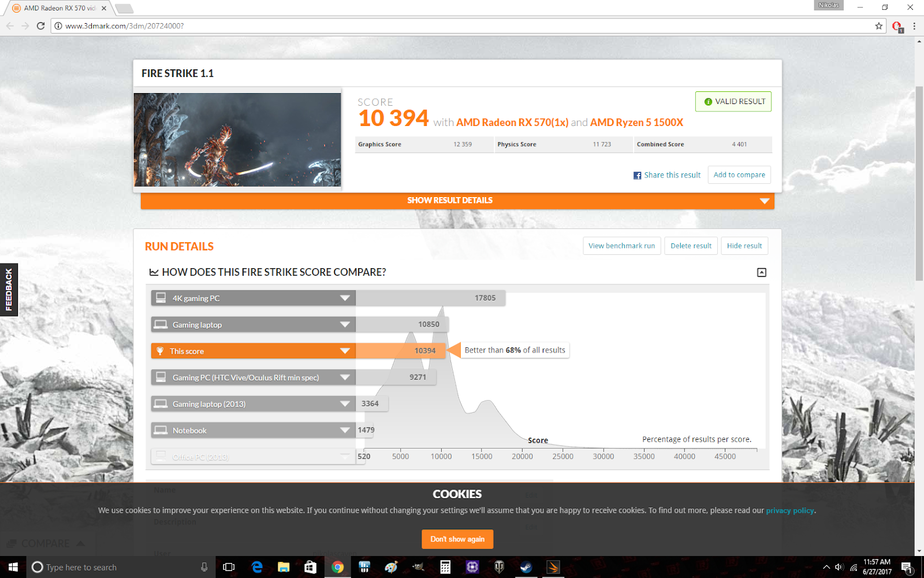Click Don't show again cookies button
The width and height of the screenshot is (924, 578).
457,539
